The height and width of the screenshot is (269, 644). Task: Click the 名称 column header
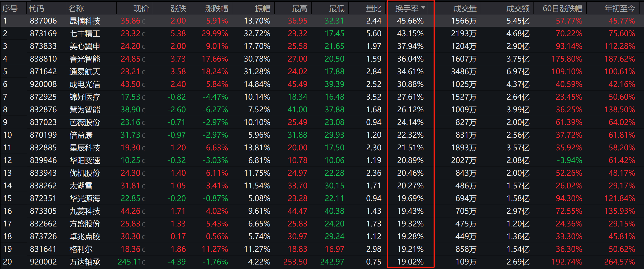(x=76, y=8)
